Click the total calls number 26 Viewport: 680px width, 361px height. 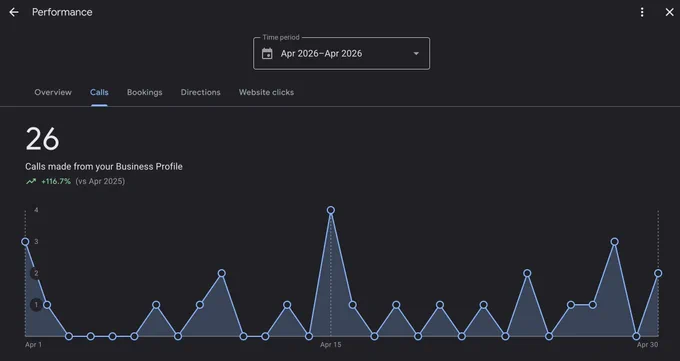(x=42, y=139)
